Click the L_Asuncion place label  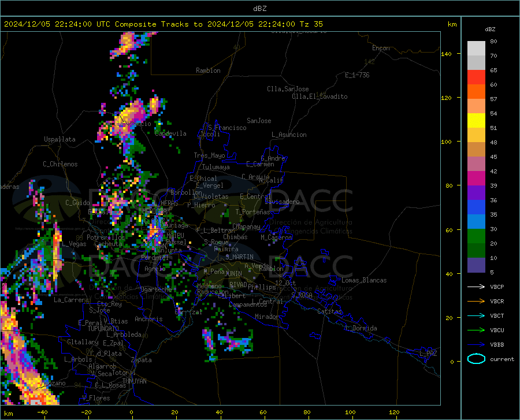point(289,135)
